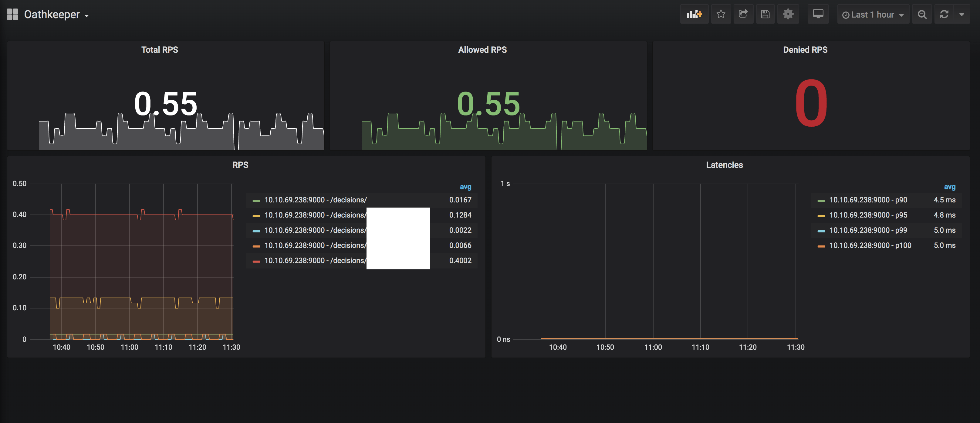Open dashboard settings via gear icon
This screenshot has height=423, width=980.
click(788, 14)
